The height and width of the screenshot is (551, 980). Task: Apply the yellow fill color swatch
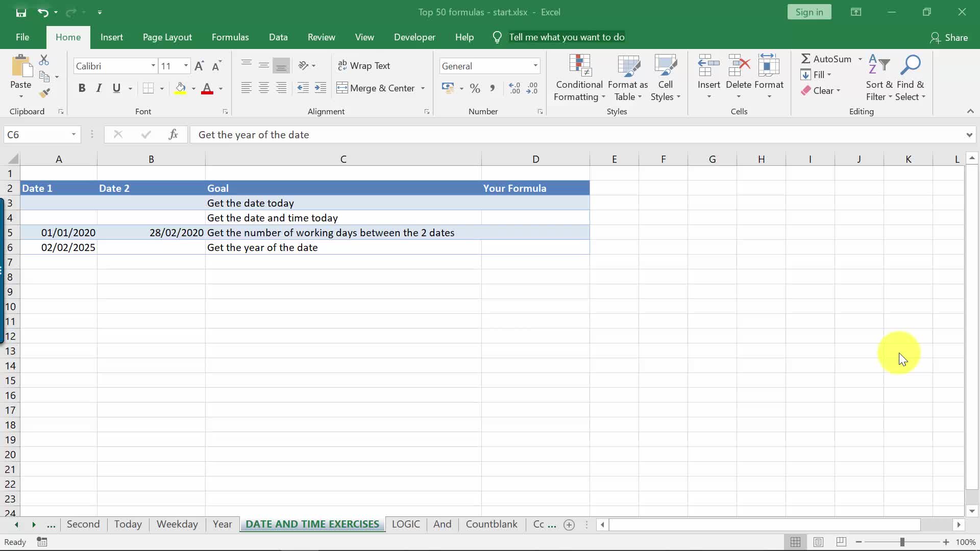point(180,88)
